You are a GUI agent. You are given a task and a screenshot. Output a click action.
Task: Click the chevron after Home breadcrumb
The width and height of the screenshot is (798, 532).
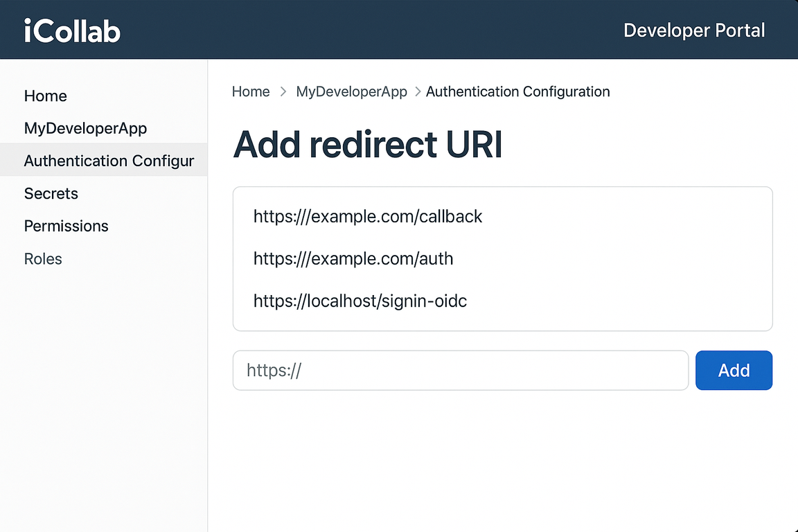[x=283, y=91]
